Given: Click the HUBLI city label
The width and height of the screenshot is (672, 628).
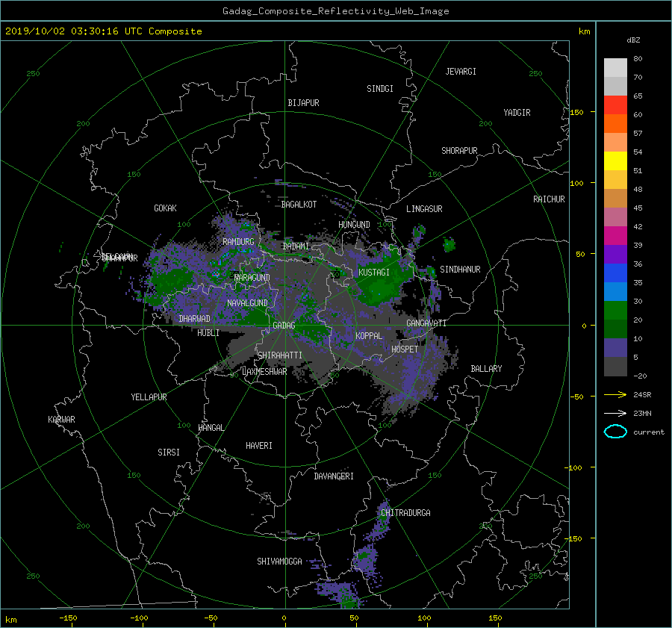Looking at the screenshot, I should pos(208,333).
